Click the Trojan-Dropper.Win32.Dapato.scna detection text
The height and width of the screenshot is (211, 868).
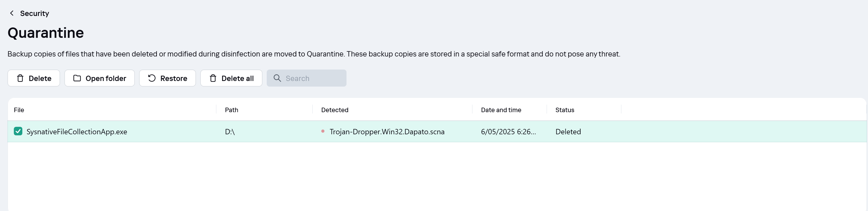pos(387,132)
